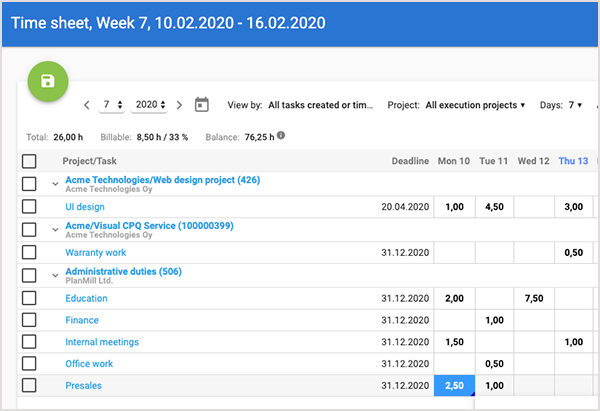Check the Warranty work row checkbox
The image size is (600, 411).
point(29,252)
